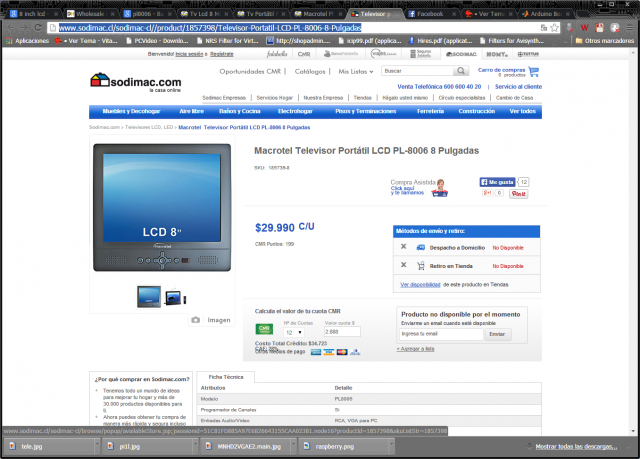Bookmark this page with the star icon

point(554,28)
